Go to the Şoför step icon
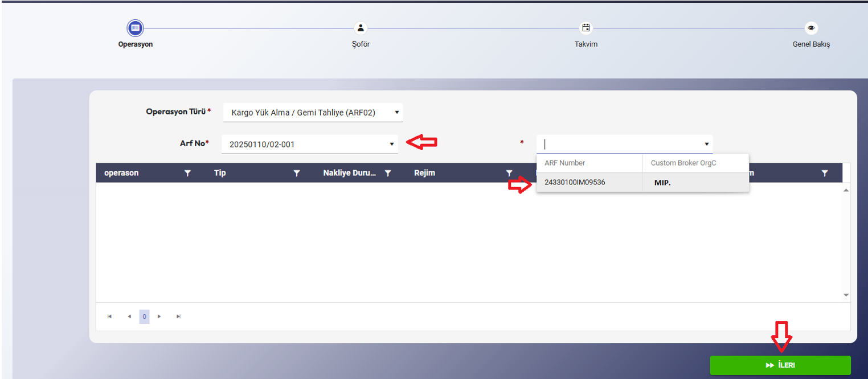 pyautogui.click(x=361, y=28)
